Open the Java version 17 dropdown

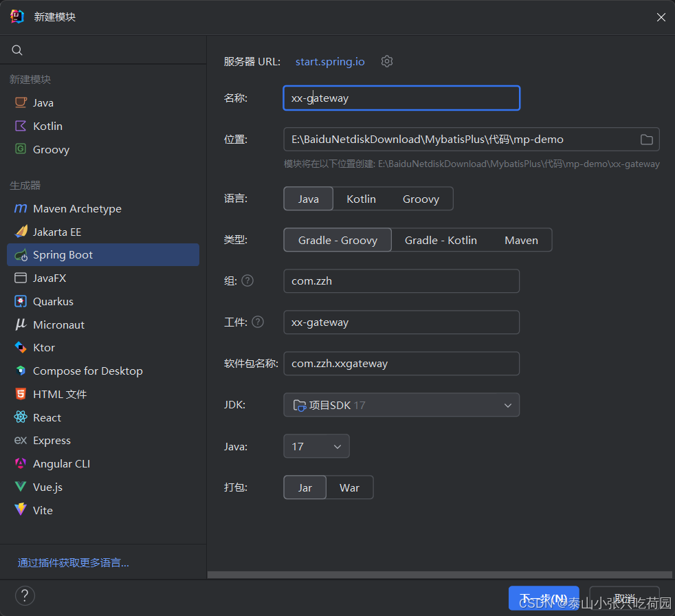point(316,446)
